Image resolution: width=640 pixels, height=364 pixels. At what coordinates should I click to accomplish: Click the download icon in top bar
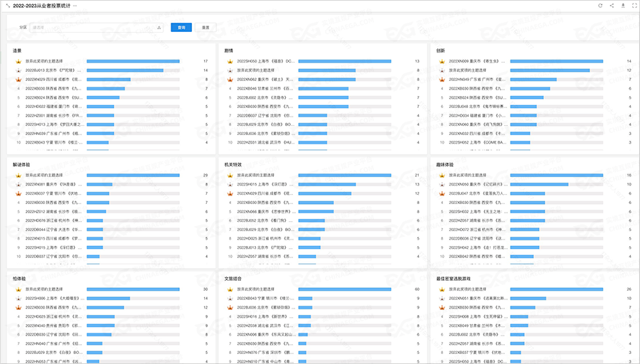click(x=623, y=6)
